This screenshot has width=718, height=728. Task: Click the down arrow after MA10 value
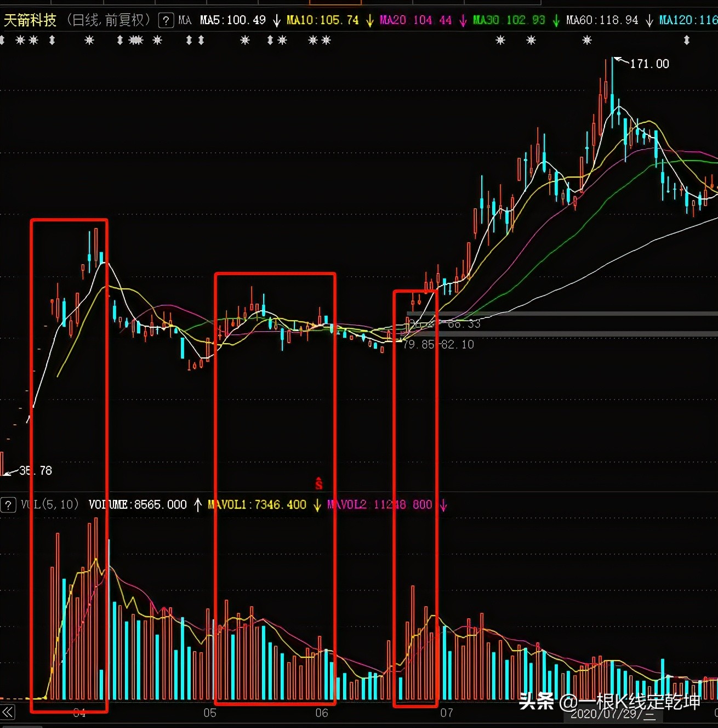click(369, 21)
